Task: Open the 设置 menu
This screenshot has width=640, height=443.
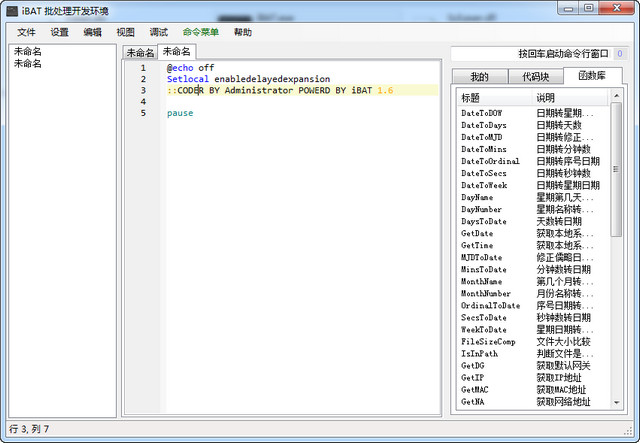Action: tap(59, 32)
